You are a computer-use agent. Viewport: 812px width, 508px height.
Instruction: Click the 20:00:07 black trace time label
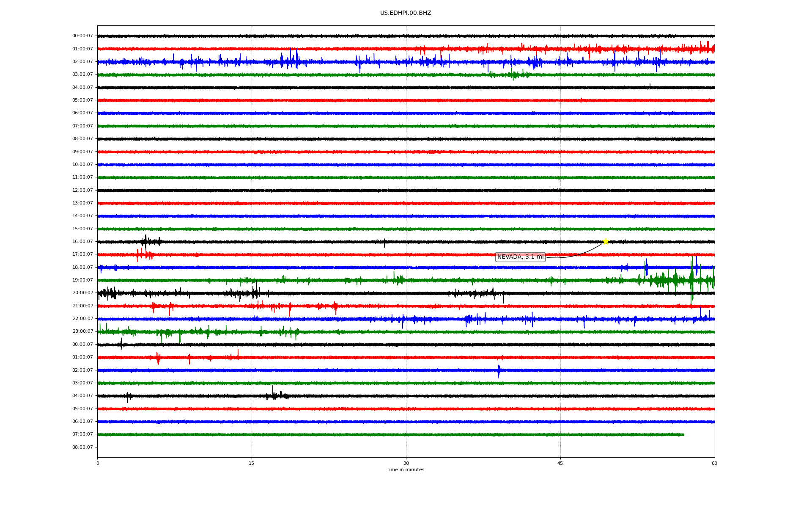tap(82, 293)
